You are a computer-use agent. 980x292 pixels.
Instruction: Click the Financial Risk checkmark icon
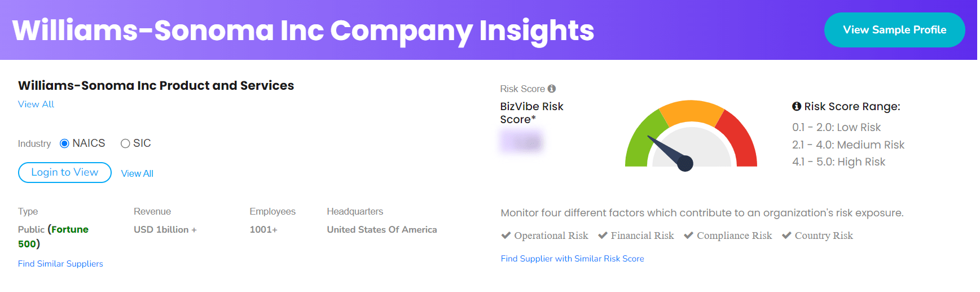coord(603,236)
